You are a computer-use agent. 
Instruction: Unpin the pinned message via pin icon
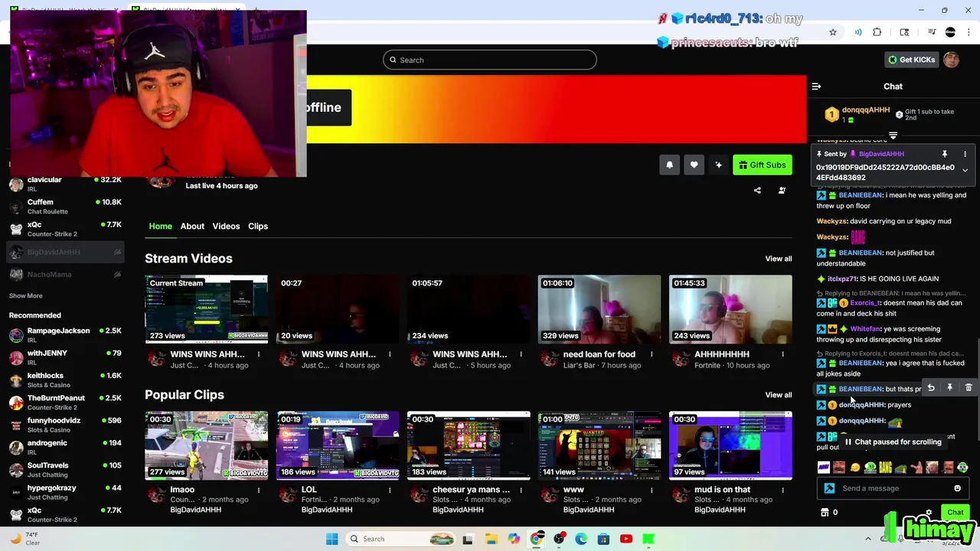coord(945,154)
